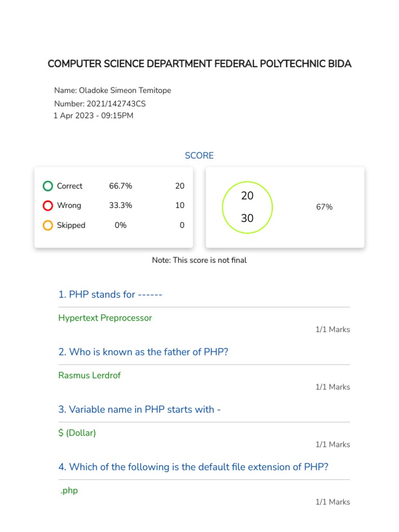This screenshot has height=532, width=399.
Task: Select question 4 on default file extension
Action: point(193,467)
